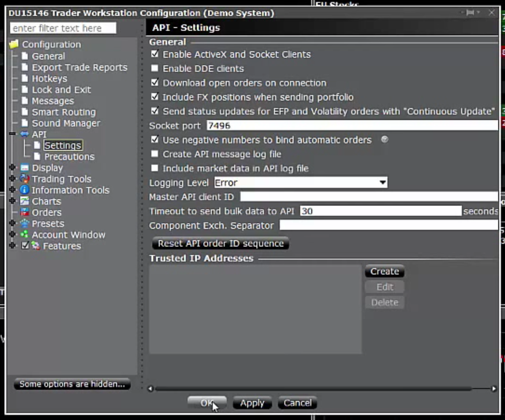Click Create under Trusted IP Addresses
505x420 pixels.
point(385,271)
